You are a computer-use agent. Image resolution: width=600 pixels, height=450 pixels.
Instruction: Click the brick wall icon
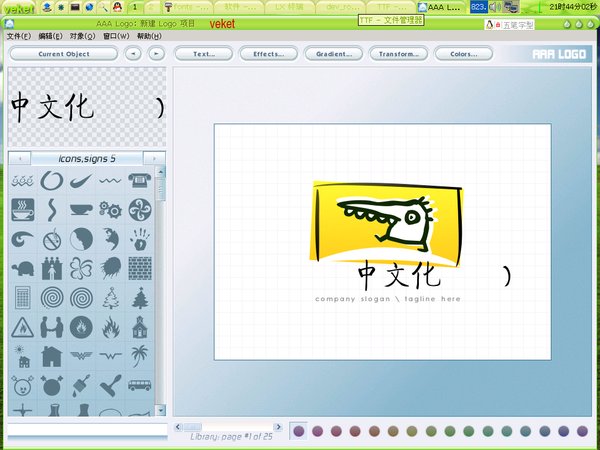pos(139,268)
